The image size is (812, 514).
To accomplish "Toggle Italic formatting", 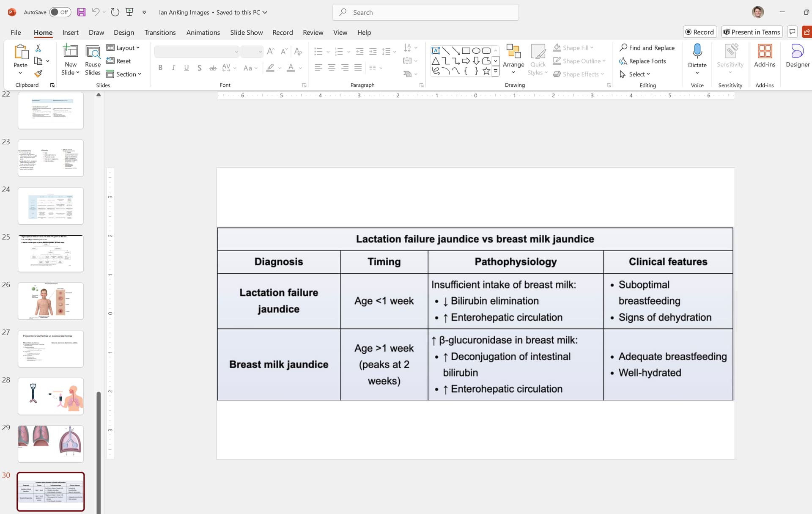I will tap(173, 68).
